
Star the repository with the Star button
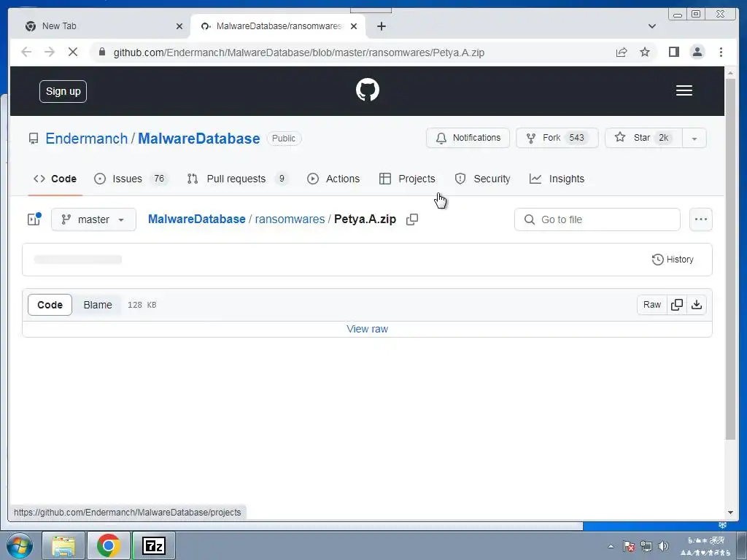[x=643, y=138]
